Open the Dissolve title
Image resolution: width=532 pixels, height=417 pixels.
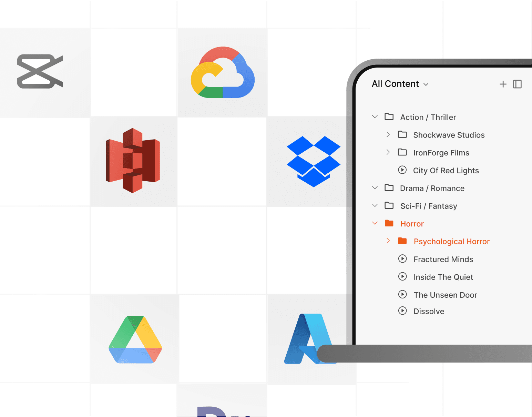(x=429, y=312)
